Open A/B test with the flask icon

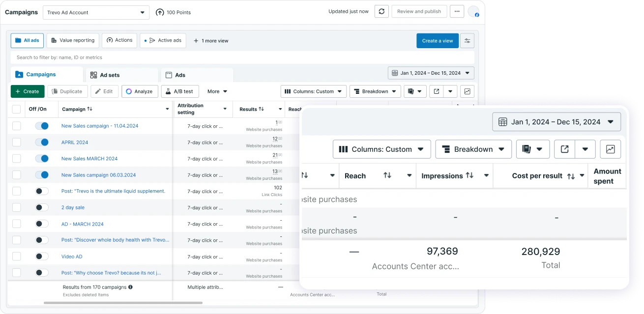click(180, 91)
